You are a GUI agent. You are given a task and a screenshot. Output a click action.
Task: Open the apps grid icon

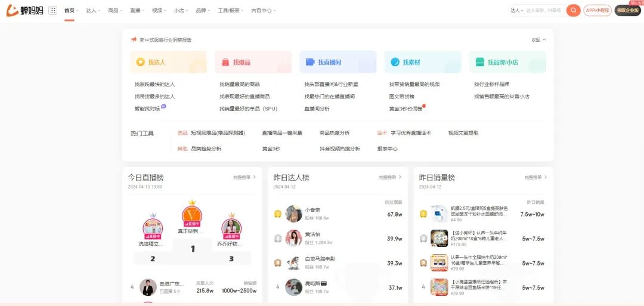click(52, 11)
